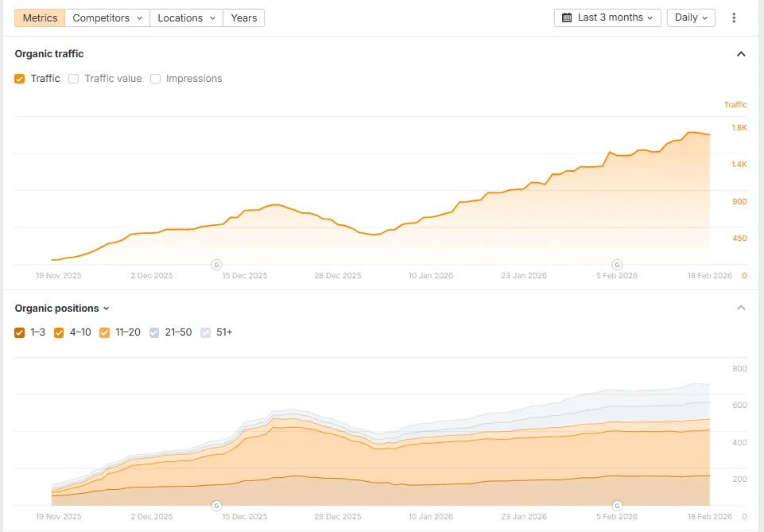Open the Competitors dropdown
764x532 pixels.
100,17
